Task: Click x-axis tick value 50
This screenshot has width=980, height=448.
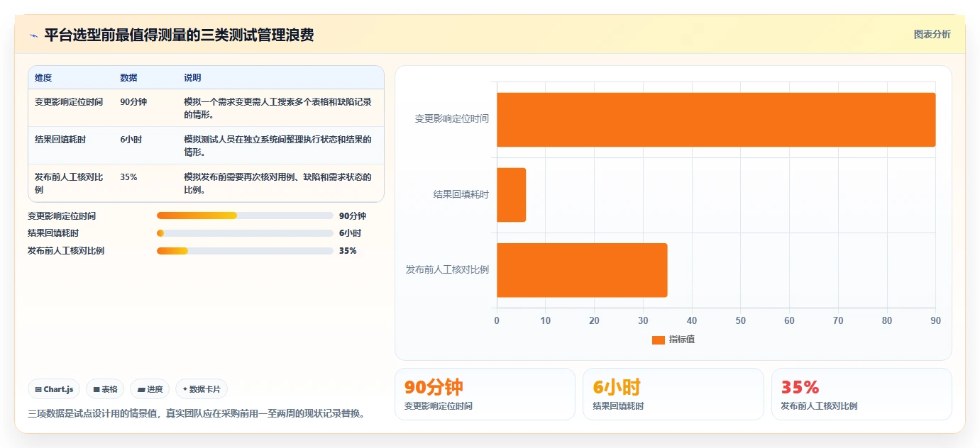Action: [x=741, y=321]
